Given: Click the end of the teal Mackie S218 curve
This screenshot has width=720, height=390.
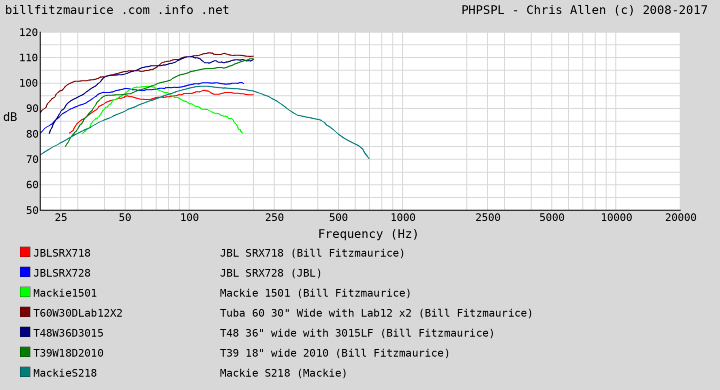Looking at the screenshot, I should tap(369, 158).
